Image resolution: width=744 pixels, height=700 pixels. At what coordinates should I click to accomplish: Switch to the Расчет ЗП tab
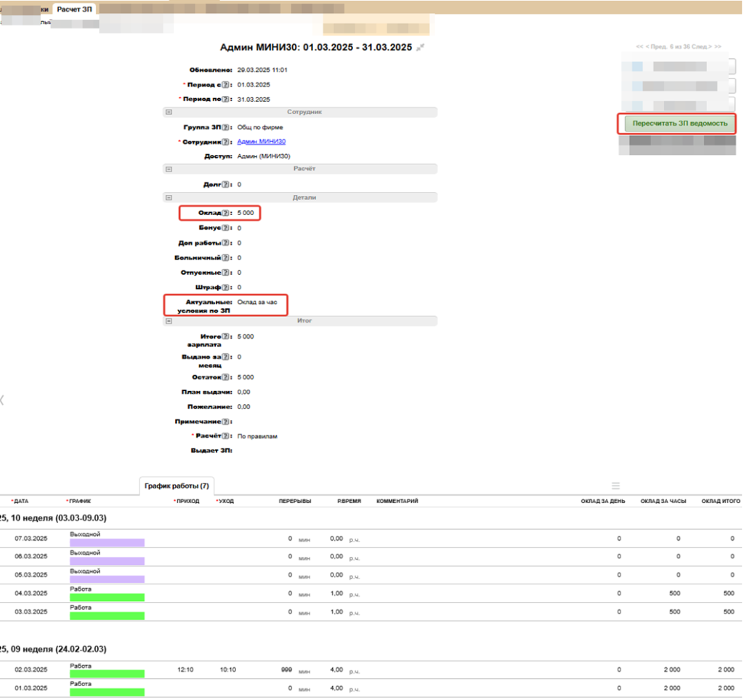[x=73, y=9]
